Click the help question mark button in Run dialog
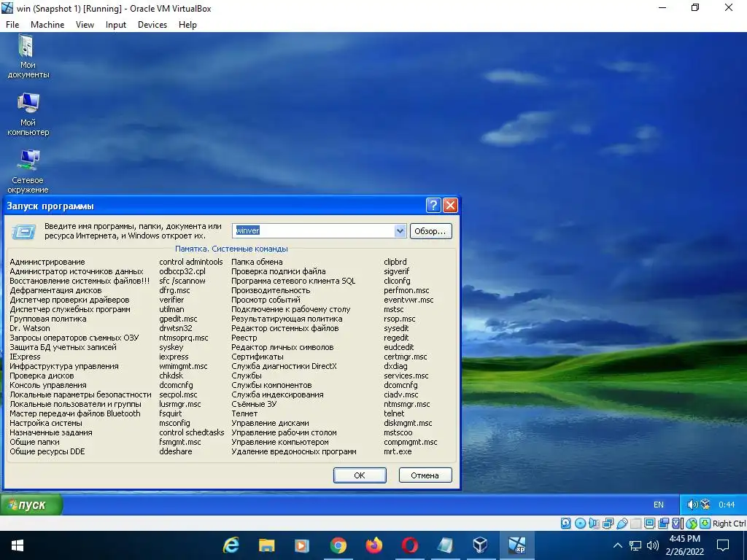The width and height of the screenshot is (747, 560). (433, 205)
